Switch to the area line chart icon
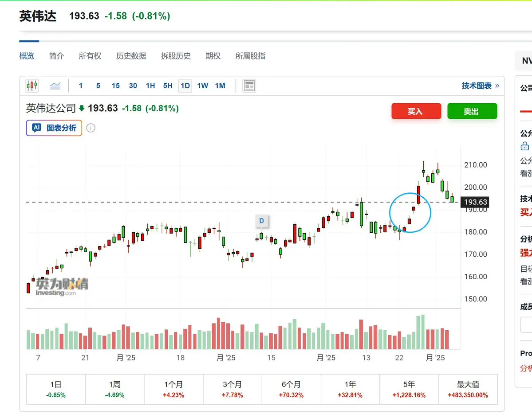 [55, 86]
